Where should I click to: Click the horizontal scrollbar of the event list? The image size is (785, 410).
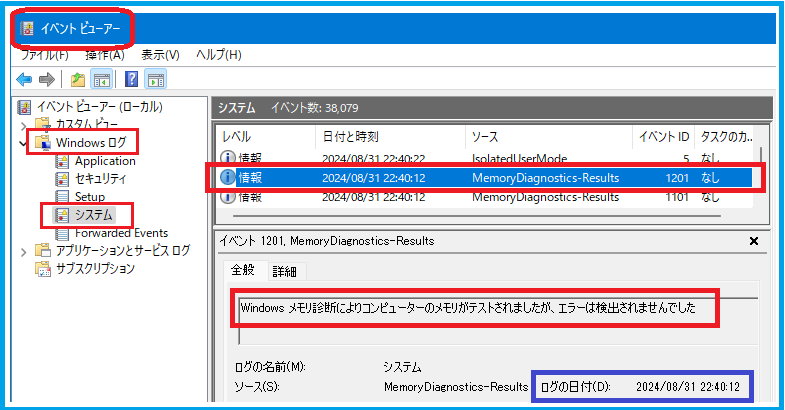click(x=477, y=216)
